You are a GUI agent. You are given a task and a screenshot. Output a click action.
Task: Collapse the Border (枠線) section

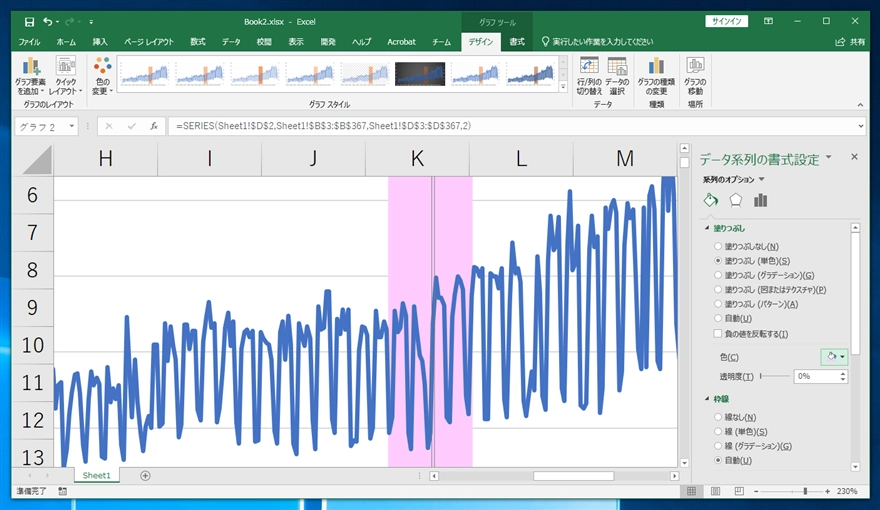pyautogui.click(x=707, y=399)
